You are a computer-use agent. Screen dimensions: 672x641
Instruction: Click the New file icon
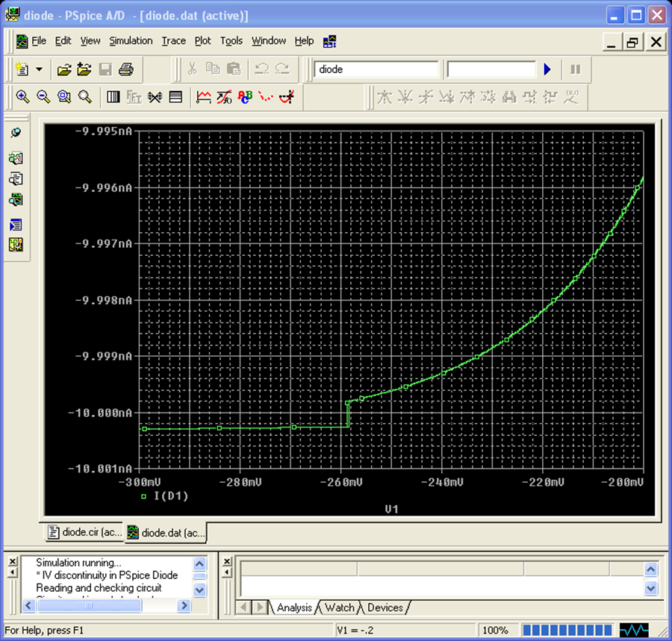pyautogui.click(x=22, y=69)
